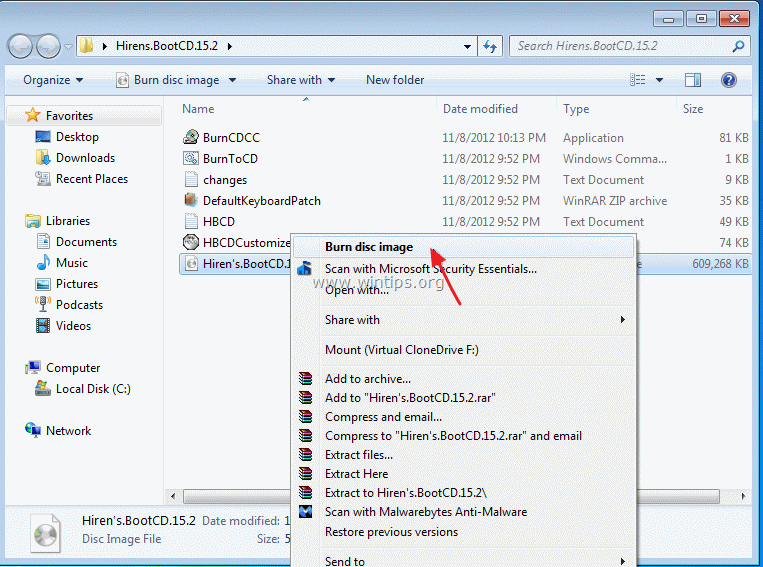Open Pictures library in sidebar
Viewport: 763px width, 567px height.
coord(67,283)
